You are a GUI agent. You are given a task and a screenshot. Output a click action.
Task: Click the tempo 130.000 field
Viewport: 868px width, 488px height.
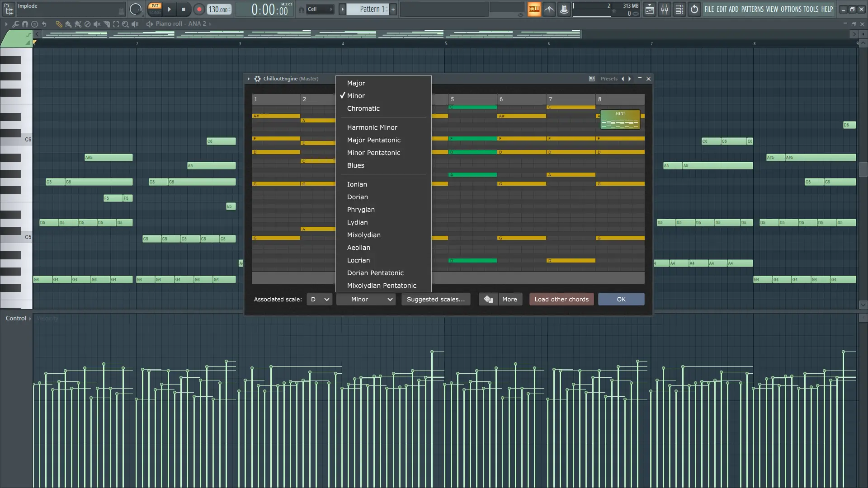[x=219, y=9]
